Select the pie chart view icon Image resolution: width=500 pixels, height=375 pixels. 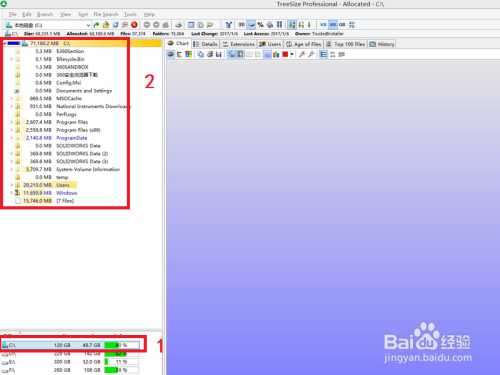click(x=171, y=54)
